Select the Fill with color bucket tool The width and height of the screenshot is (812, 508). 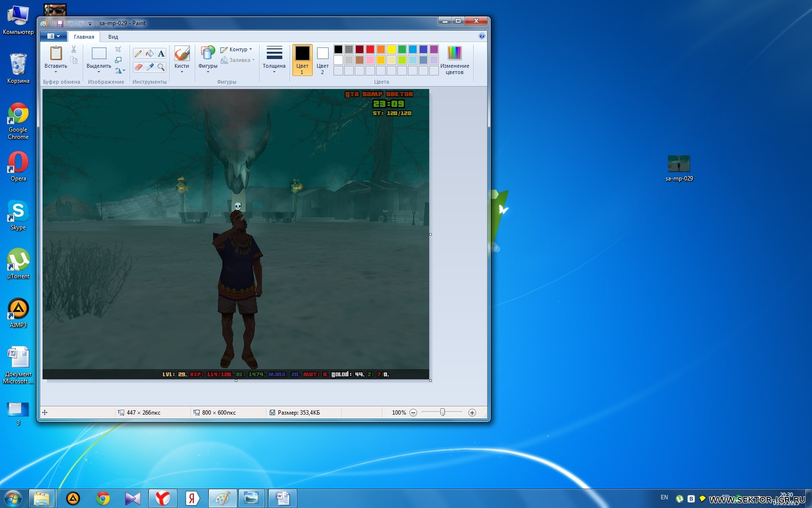[150, 54]
